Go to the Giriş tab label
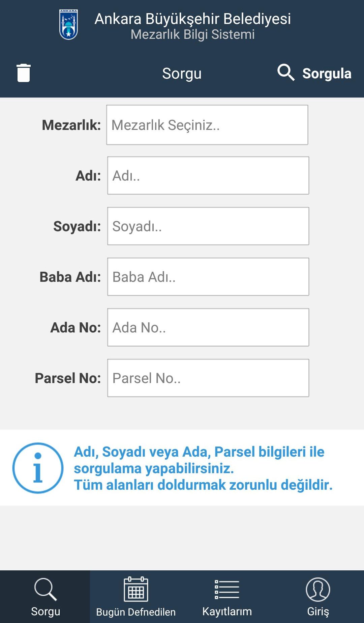This screenshot has height=623, width=364. (318, 611)
